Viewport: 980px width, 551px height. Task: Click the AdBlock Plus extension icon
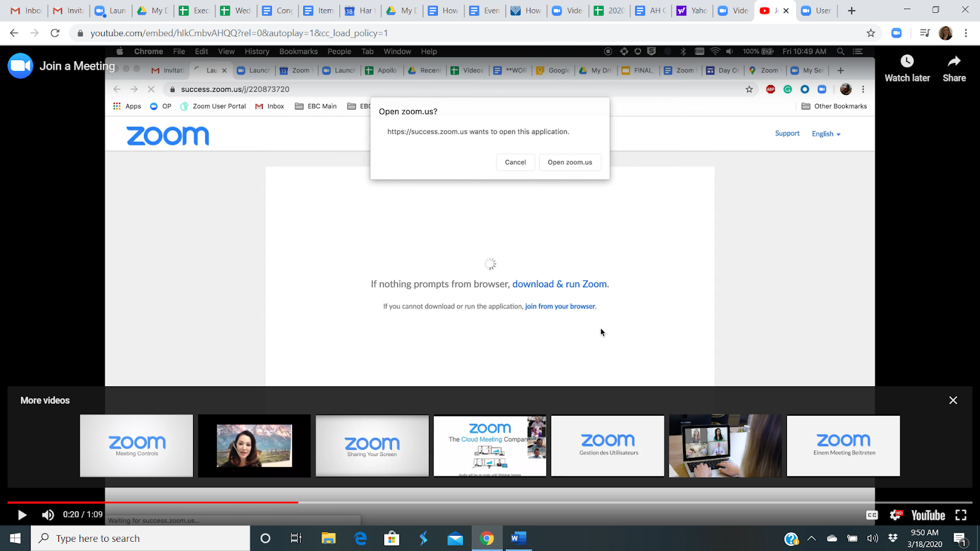coord(771,89)
